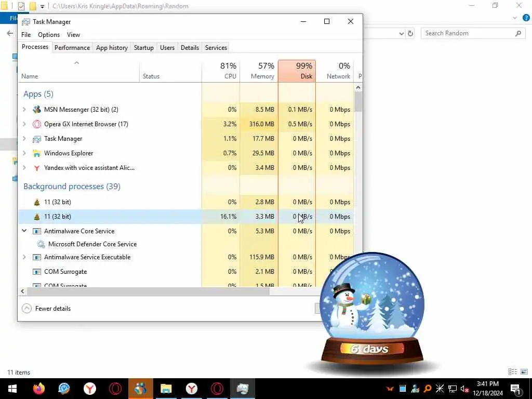
Task: Open the Windows Start menu
Action: point(12,389)
